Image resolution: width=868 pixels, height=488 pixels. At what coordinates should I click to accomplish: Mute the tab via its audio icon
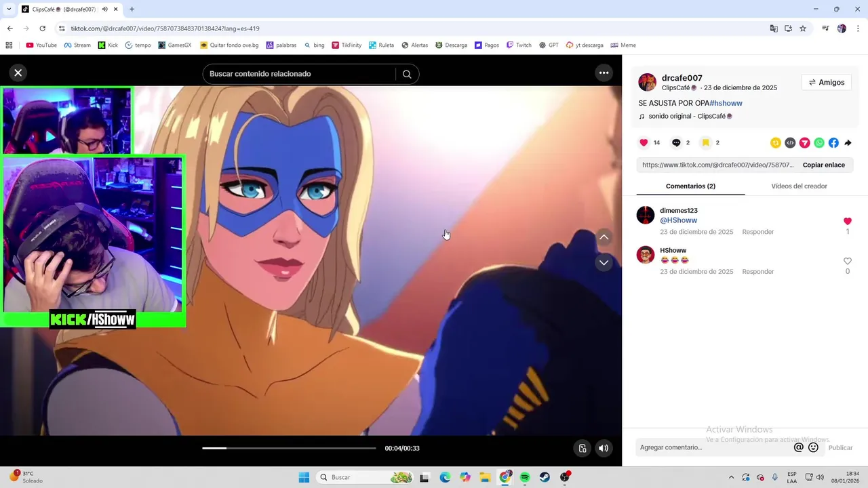tap(104, 9)
